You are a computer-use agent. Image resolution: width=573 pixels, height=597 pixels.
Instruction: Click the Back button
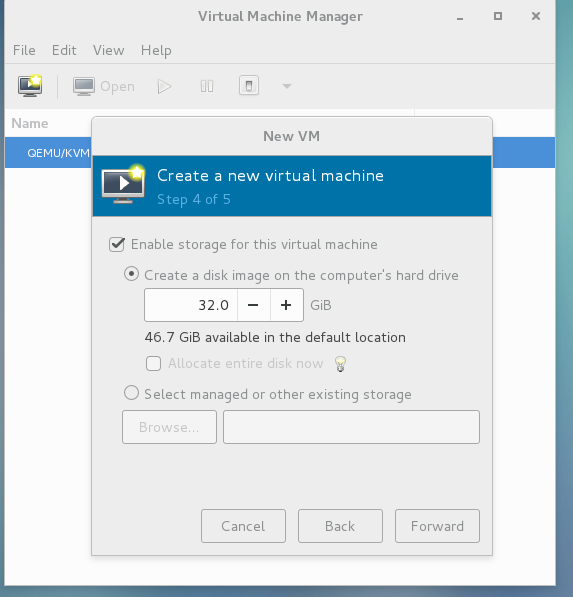(340, 526)
